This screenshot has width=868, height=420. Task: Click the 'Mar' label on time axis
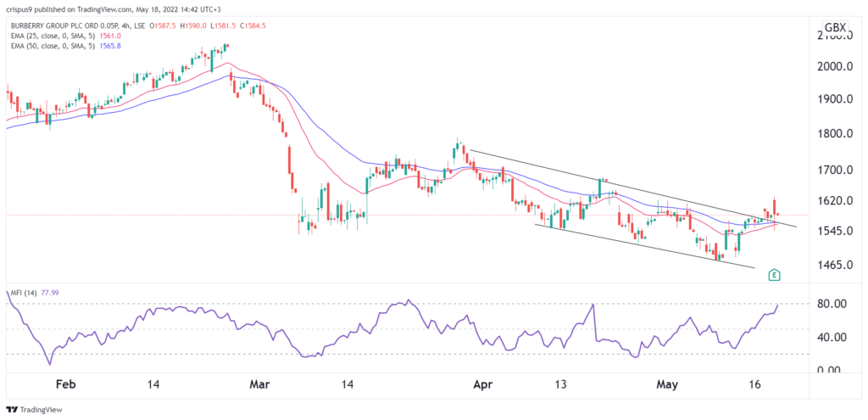pyautogui.click(x=259, y=384)
